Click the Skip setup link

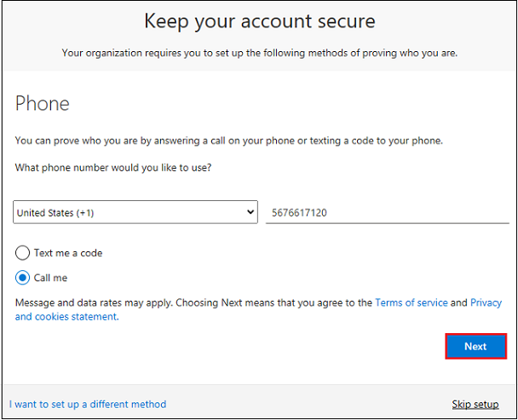(x=475, y=404)
